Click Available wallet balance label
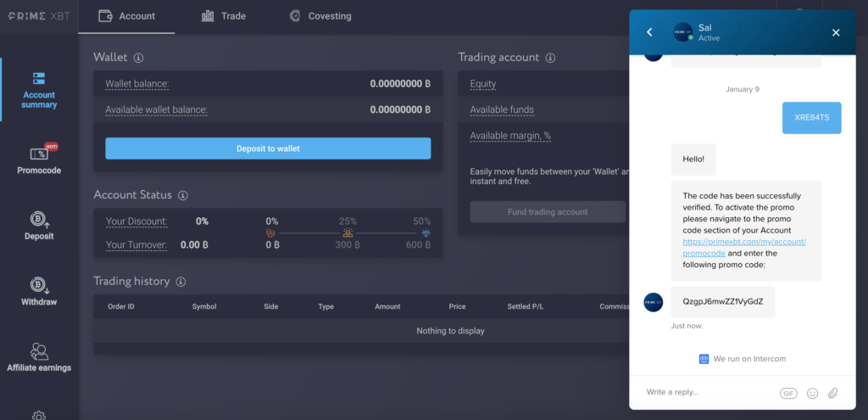The image size is (868, 420). click(156, 109)
